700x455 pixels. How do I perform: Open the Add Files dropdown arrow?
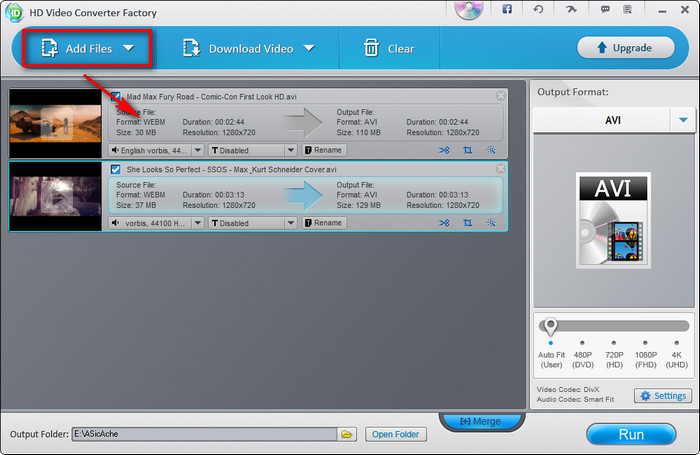129,48
